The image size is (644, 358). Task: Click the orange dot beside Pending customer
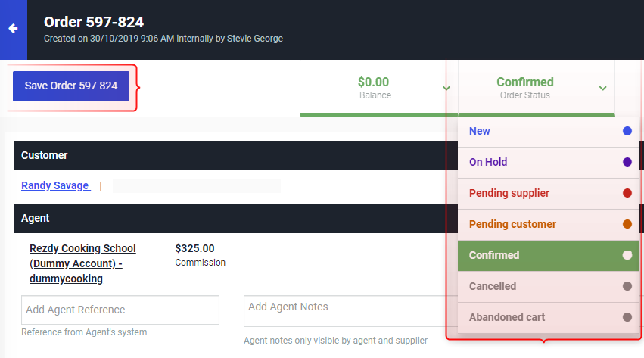(x=627, y=224)
